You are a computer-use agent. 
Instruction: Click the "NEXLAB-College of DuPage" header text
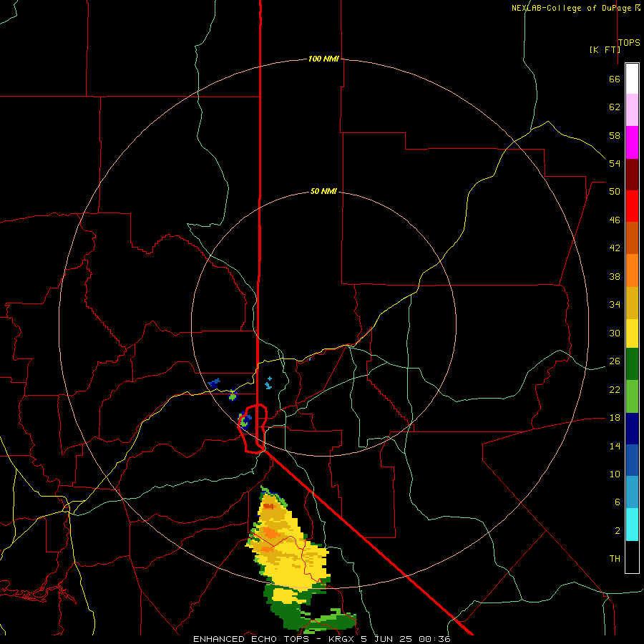572,8
